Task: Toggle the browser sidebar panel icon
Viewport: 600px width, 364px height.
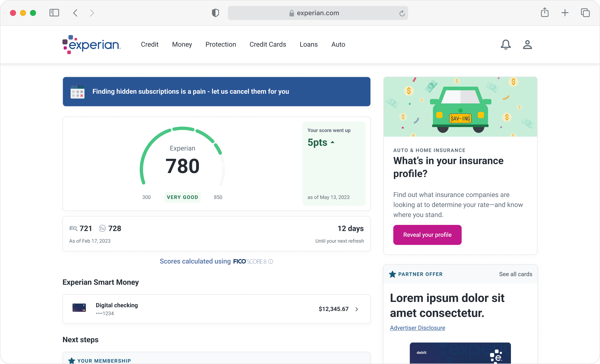Action: [54, 13]
